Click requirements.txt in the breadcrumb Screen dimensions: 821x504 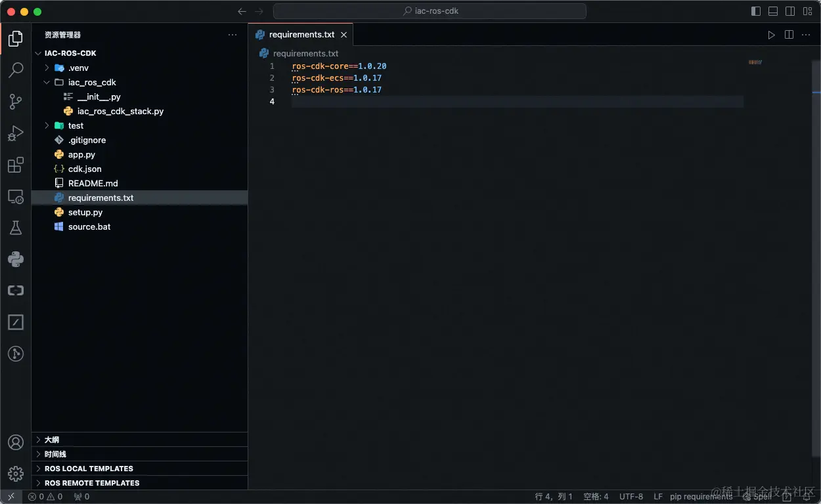click(305, 53)
